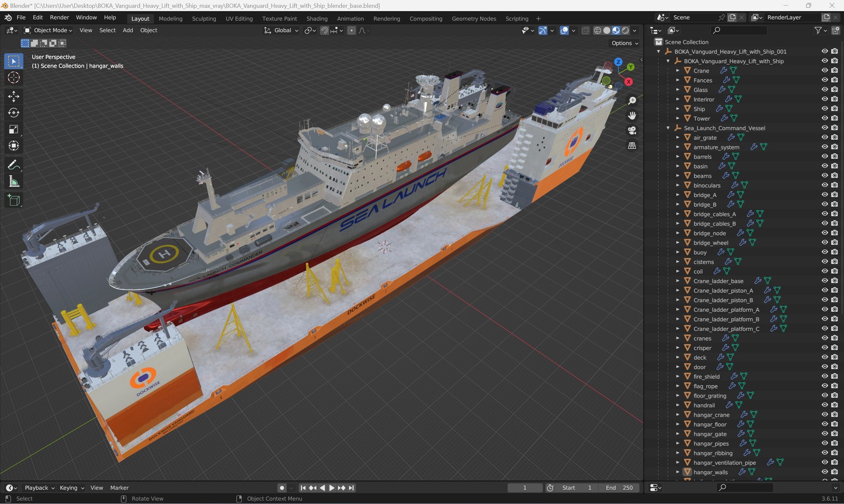Open the Render menu
The image size is (844, 504).
click(x=59, y=17)
